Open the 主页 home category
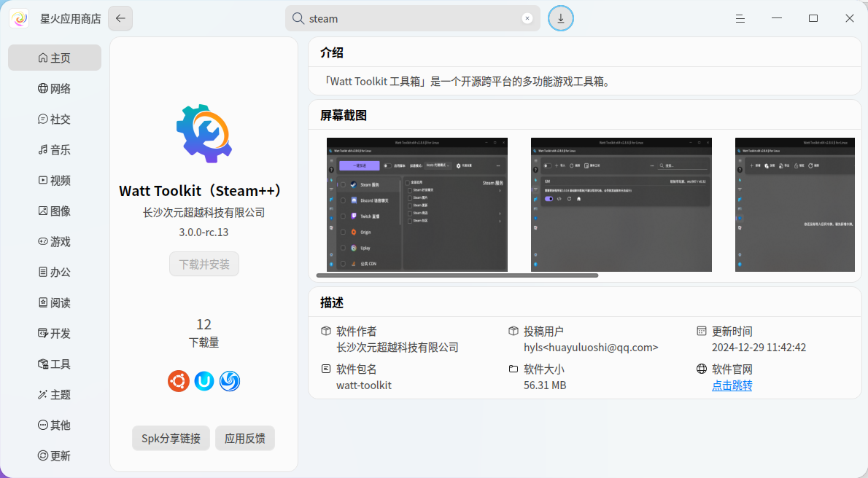The image size is (868, 478). [x=54, y=58]
